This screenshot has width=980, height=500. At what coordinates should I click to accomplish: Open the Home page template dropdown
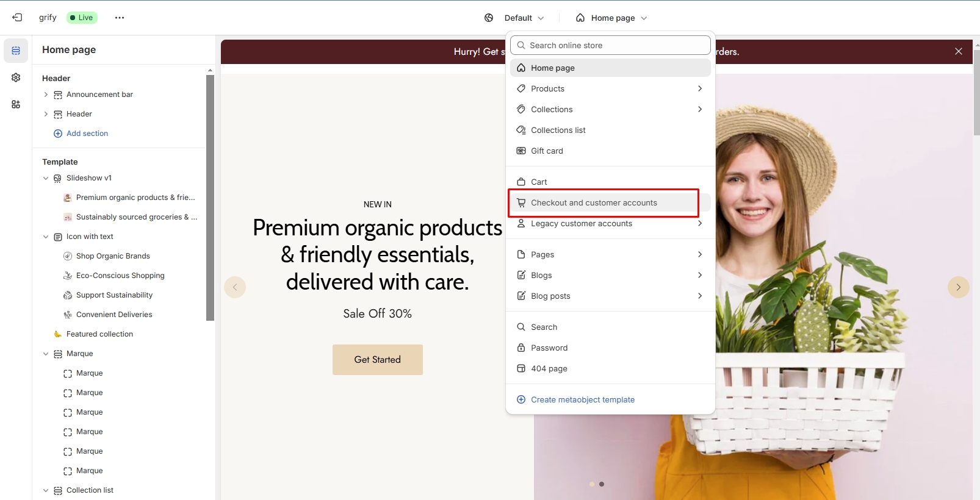[611, 18]
